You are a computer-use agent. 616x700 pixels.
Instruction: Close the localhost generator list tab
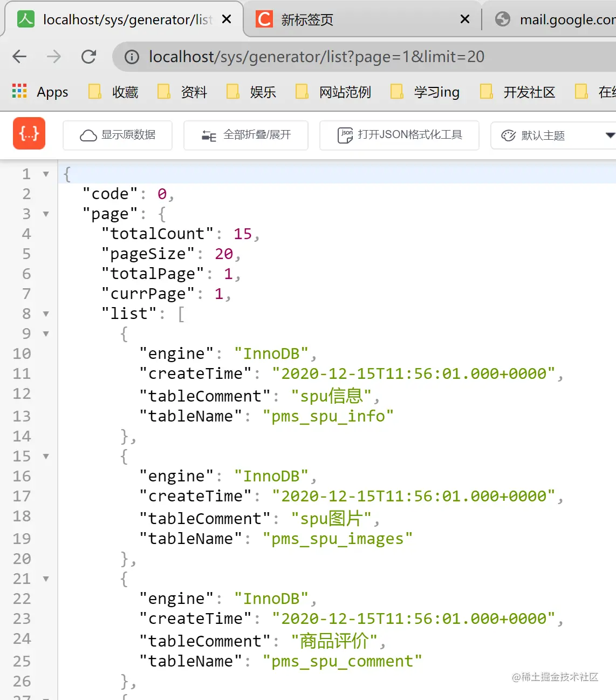227,19
